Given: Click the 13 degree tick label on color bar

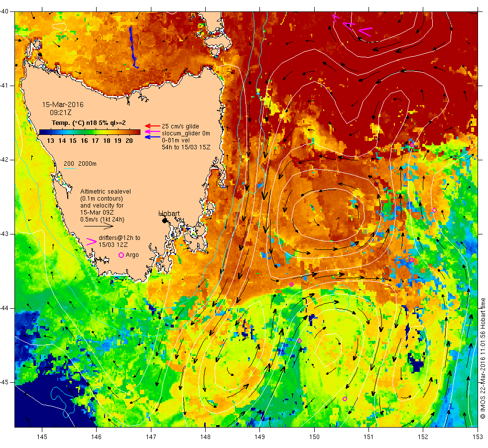Looking at the screenshot, I should pos(50,140).
